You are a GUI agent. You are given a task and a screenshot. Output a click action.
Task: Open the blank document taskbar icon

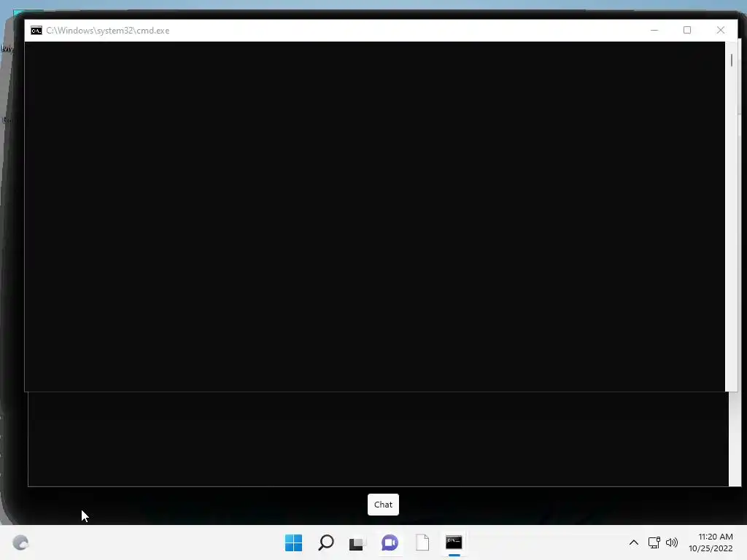(x=422, y=542)
